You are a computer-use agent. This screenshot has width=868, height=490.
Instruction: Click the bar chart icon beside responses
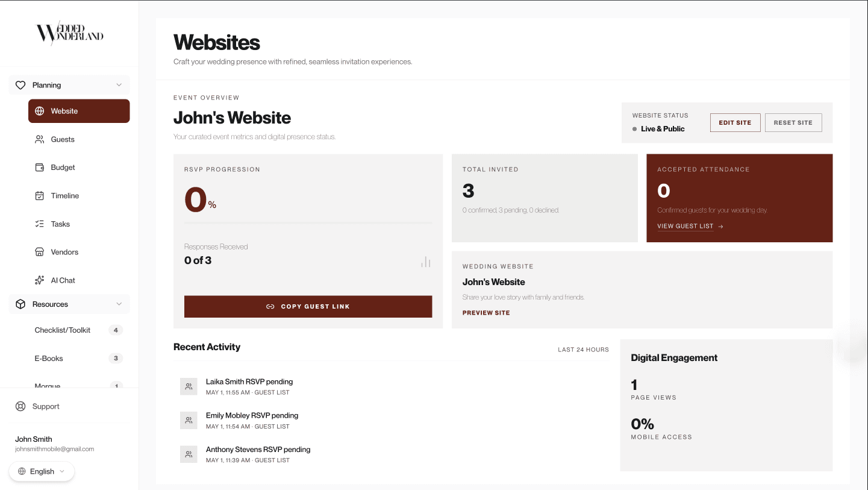[x=426, y=262]
